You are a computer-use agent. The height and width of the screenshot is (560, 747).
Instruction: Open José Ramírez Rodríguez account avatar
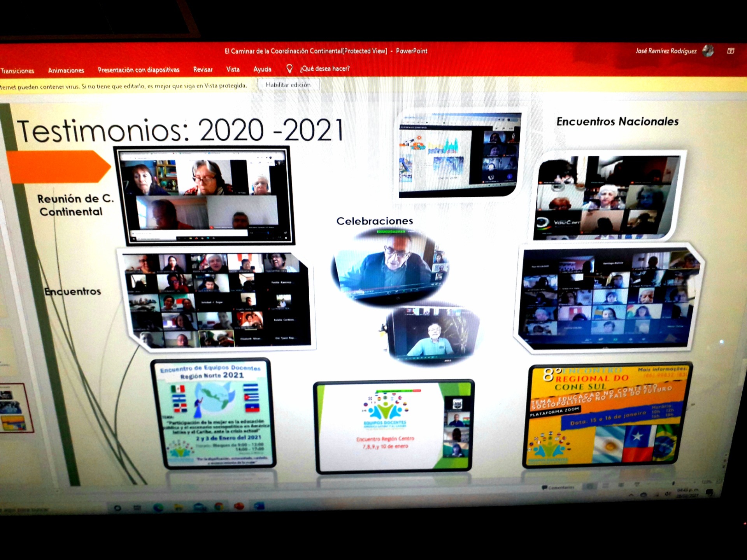click(x=708, y=51)
